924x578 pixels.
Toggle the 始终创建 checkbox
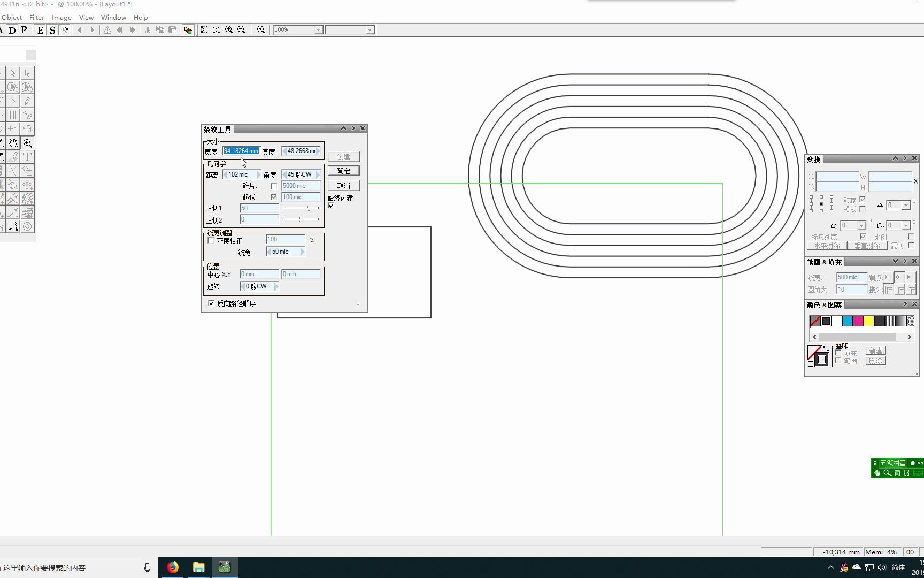click(x=331, y=206)
